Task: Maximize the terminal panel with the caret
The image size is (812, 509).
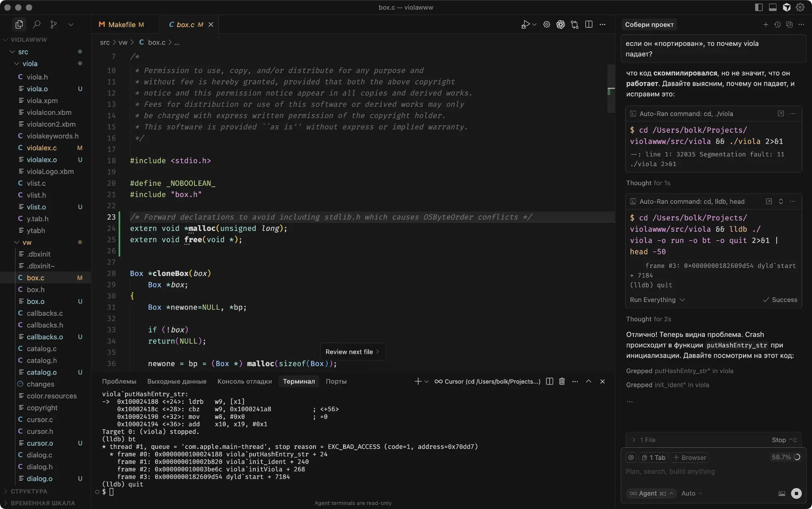Action: 588,381
